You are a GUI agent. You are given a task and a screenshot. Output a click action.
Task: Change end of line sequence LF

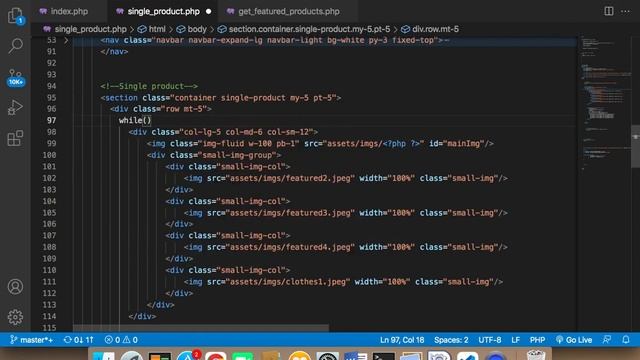(x=516, y=340)
